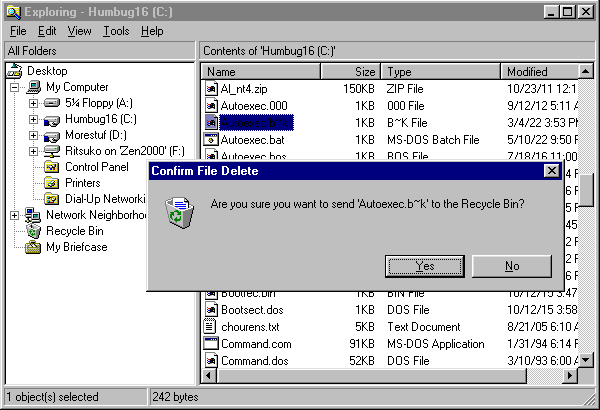Open the View menu
The image size is (600, 410).
pyautogui.click(x=79, y=31)
